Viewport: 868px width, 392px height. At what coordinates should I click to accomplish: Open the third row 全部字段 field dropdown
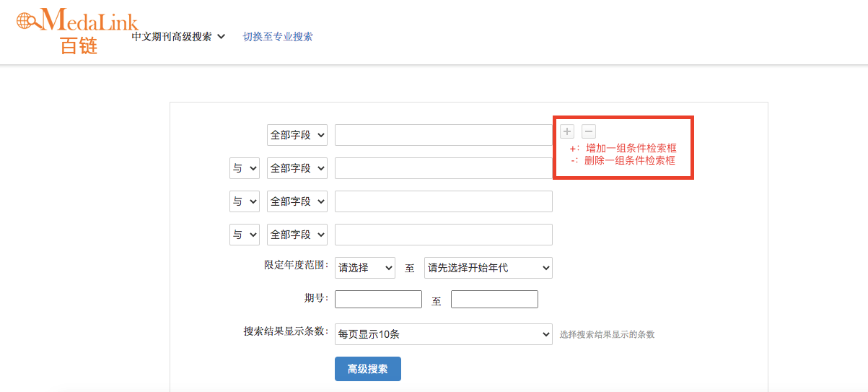pyautogui.click(x=297, y=201)
